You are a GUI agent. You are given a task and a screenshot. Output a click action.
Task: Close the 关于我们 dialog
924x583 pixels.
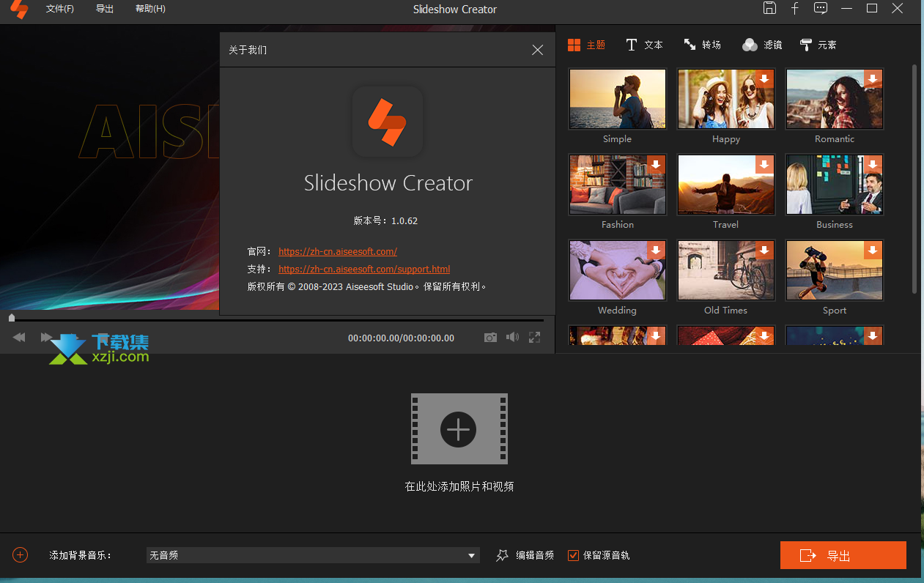[537, 50]
